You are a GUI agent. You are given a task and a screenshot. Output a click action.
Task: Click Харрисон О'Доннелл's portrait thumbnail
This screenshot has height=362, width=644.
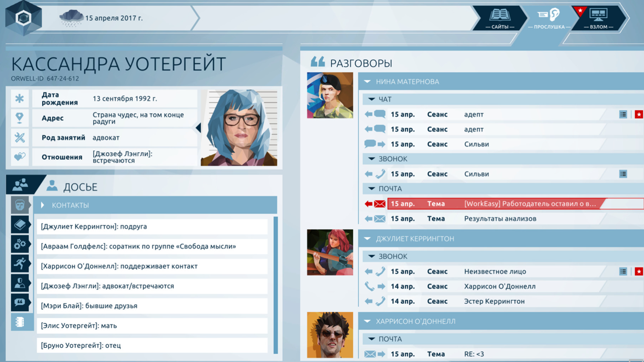(330, 335)
